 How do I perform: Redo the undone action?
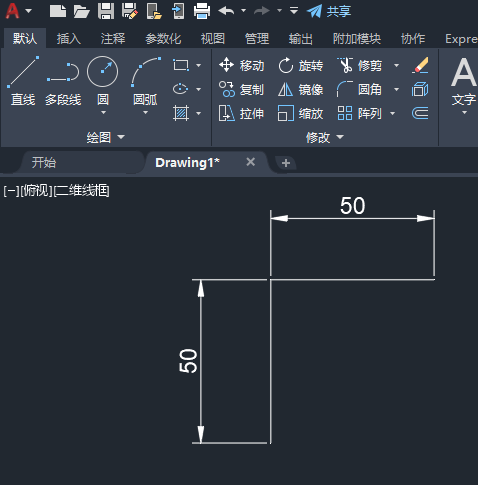(x=262, y=11)
